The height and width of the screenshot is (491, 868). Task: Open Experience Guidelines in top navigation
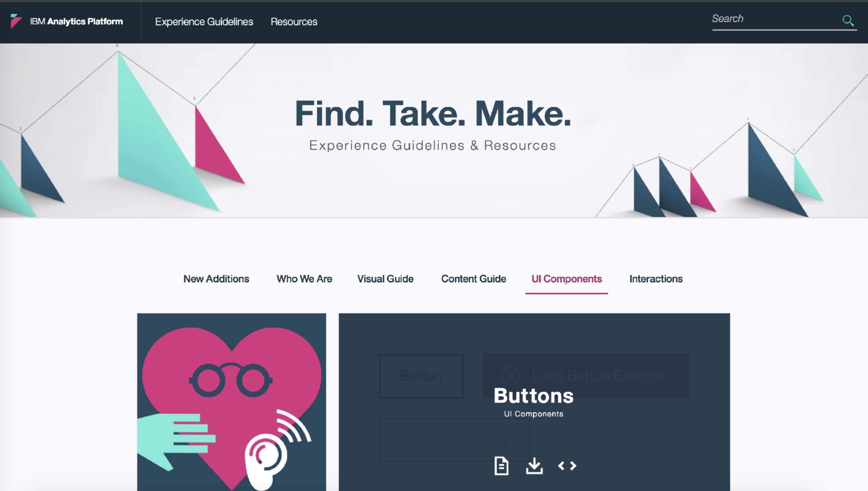coord(204,22)
